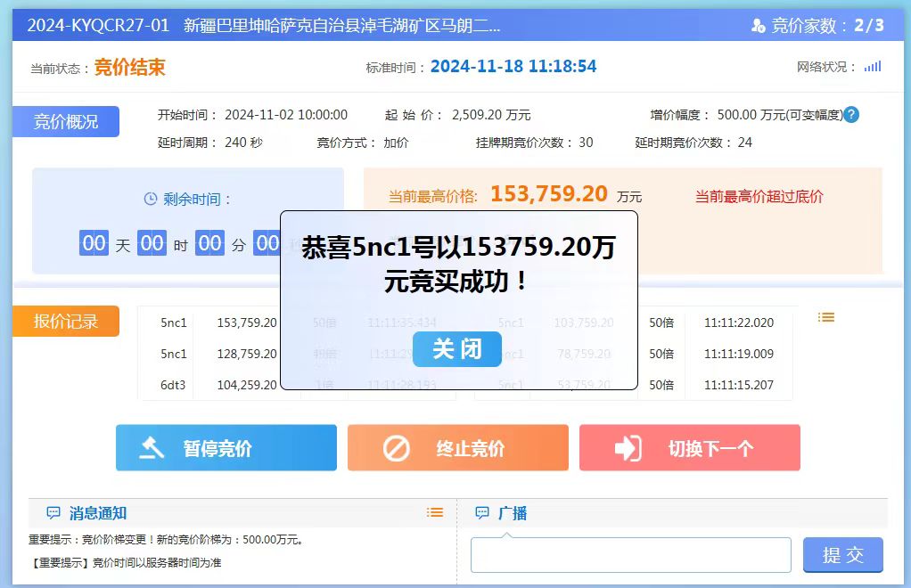Click current highest price 153,759.20
Image resolution: width=911 pixels, height=588 pixels.
tap(549, 194)
